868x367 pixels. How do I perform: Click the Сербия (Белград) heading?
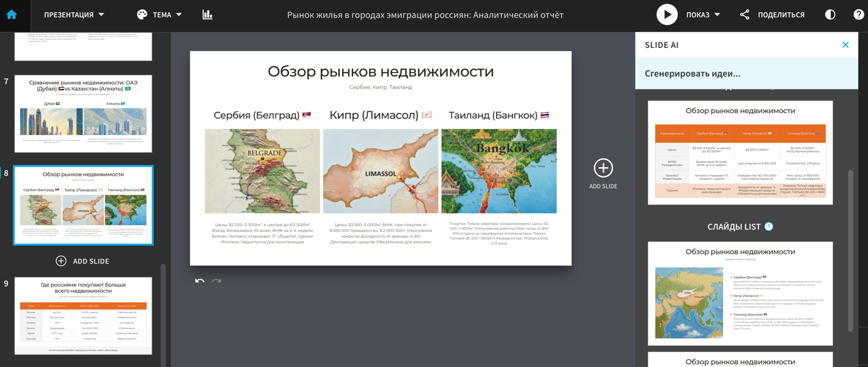(262, 115)
